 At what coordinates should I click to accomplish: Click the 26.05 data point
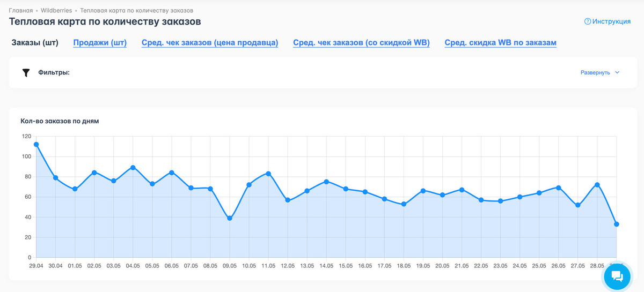pyautogui.click(x=558, y=188)
